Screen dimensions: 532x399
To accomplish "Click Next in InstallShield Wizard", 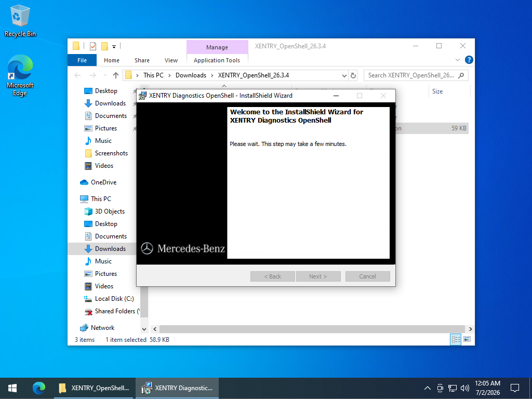I will (x=318, y=276).
